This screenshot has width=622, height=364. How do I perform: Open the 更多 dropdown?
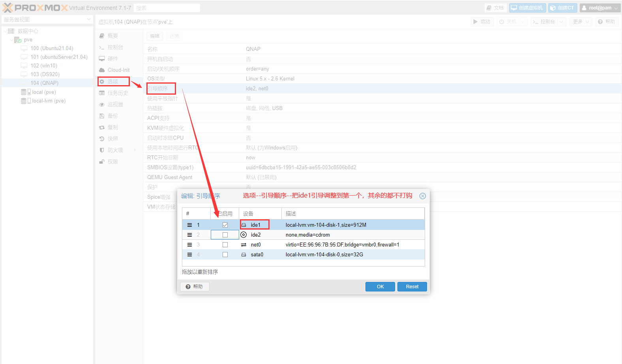(x=581, y=22)
